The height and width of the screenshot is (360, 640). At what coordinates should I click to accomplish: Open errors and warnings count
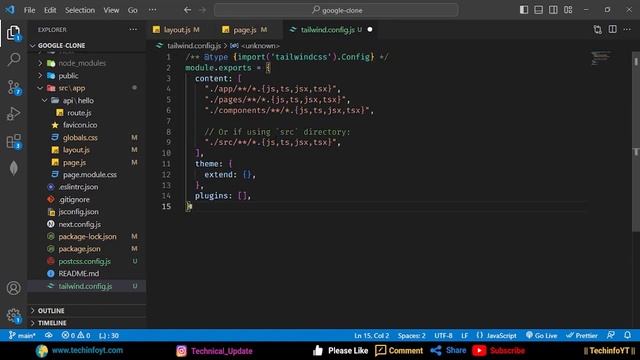point(76,336)
